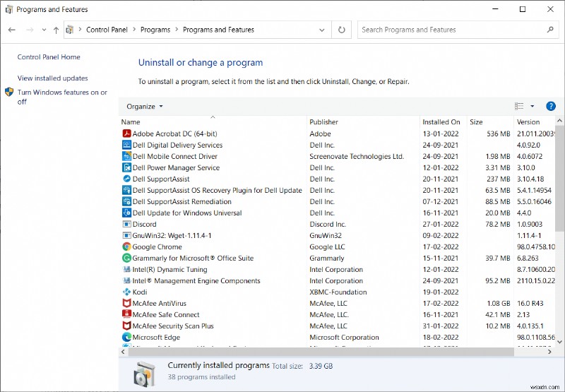Click the Dell Digital Delivery Services icon
Viewport: 565px width, 392px height.
click(126, 145)
